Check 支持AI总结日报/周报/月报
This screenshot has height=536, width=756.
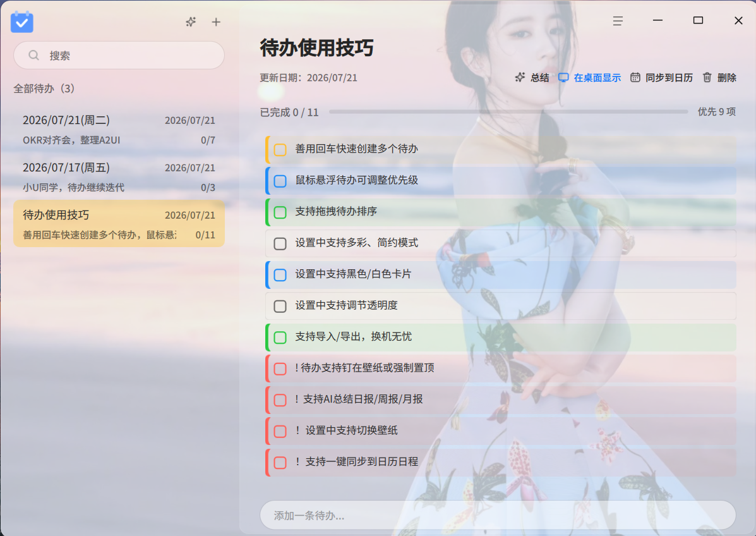point(280,400)
